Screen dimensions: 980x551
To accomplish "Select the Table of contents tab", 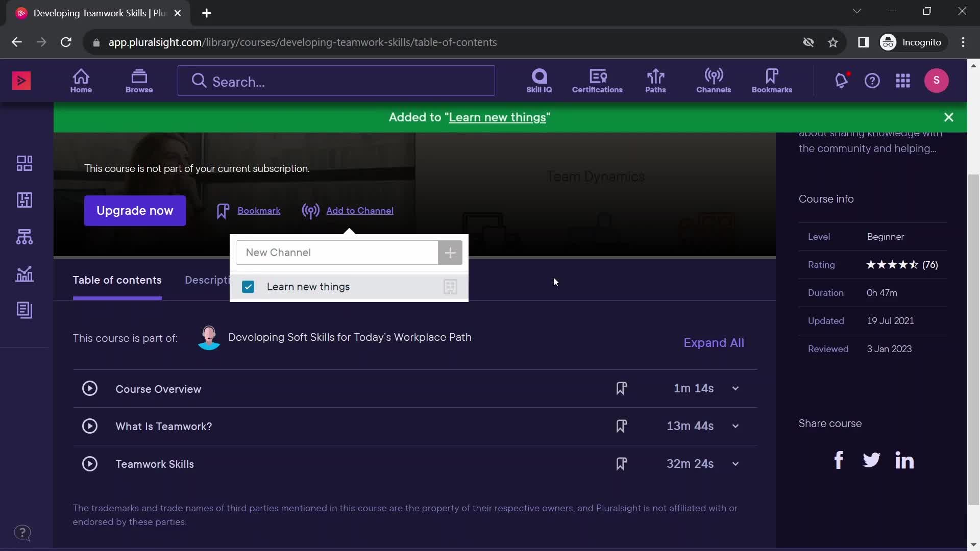I will (117, 279).
